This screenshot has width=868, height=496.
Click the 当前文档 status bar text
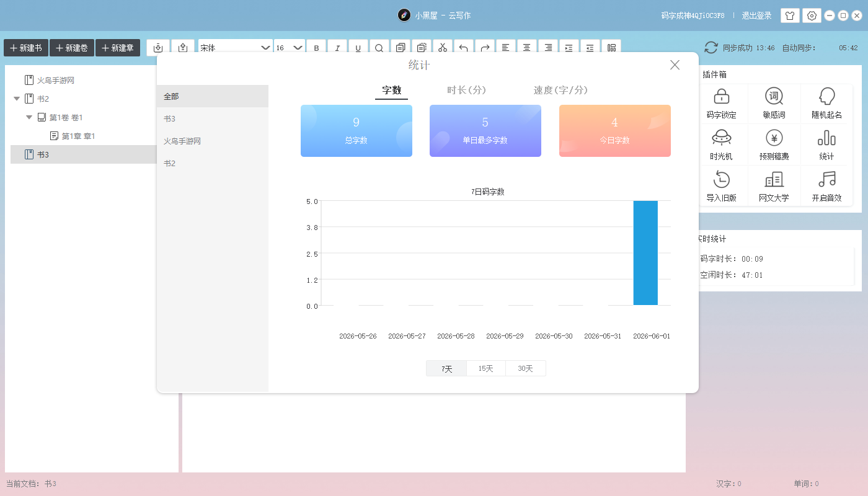coord(31,484)
